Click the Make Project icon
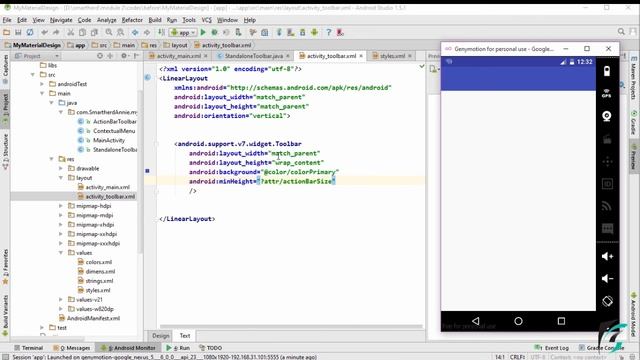 coord(161,32)
